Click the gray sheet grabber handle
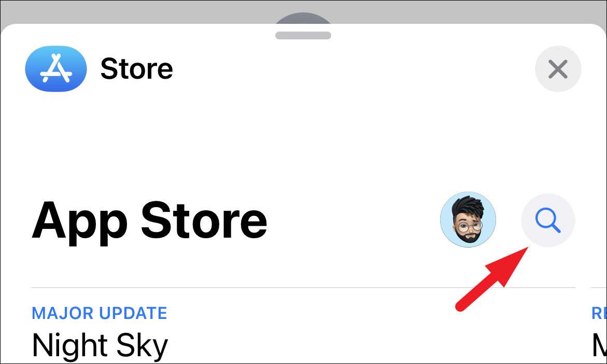This screenshot has width=607, height=364. click(303, 35)
